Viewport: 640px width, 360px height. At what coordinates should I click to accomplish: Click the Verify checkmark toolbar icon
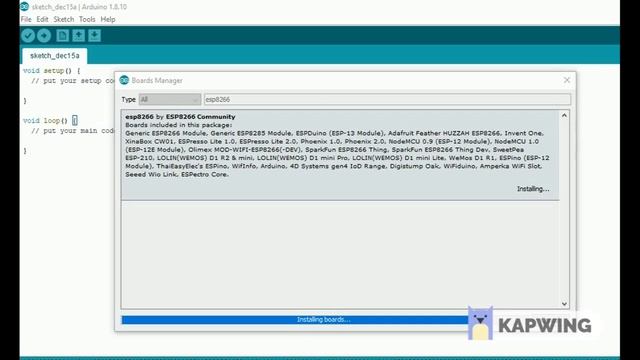click(x=28, y=36)
